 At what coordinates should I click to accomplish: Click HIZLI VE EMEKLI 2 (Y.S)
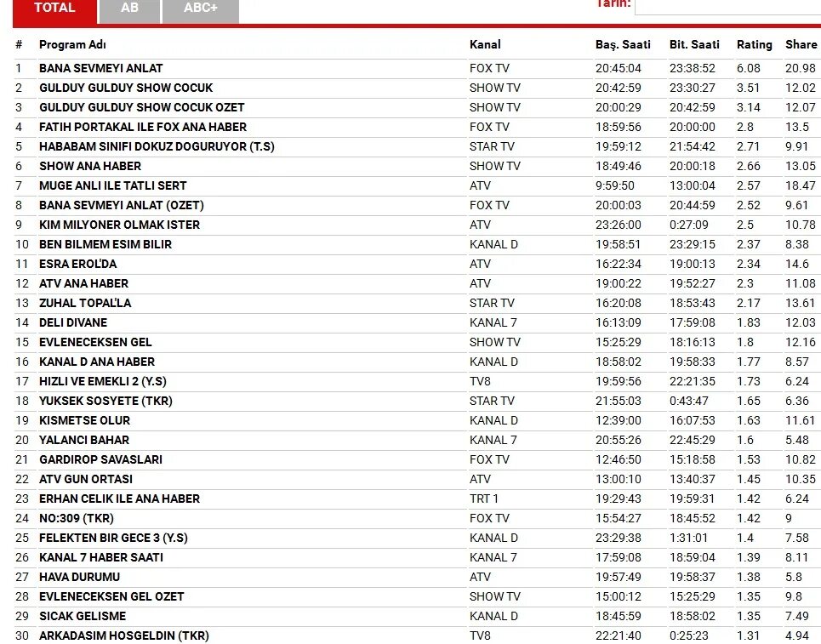pos(103,382)
